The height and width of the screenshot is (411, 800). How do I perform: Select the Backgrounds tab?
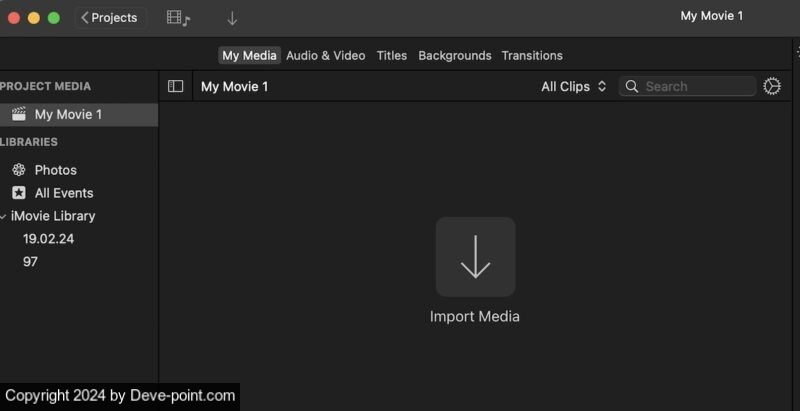[455, 55]
